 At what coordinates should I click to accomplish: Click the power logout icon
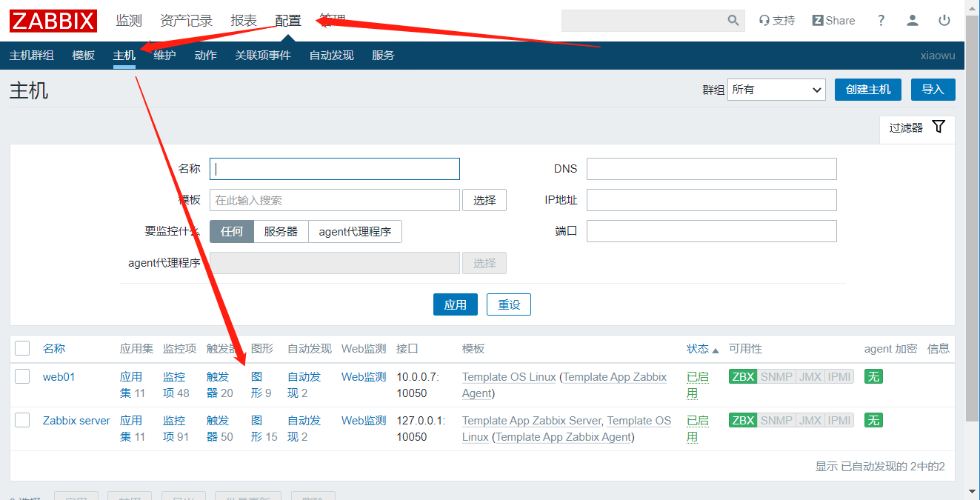[944, 21]
